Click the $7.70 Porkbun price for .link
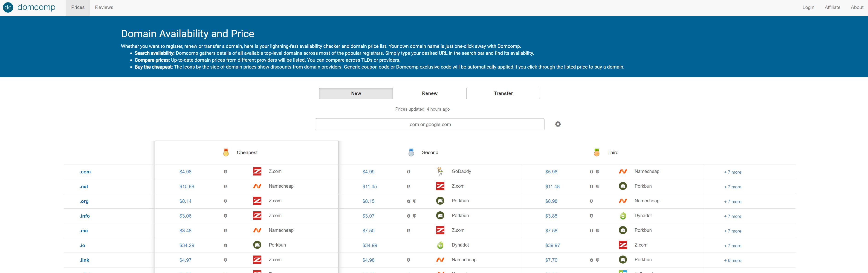 pyautogui.click(x=551, y=260)
